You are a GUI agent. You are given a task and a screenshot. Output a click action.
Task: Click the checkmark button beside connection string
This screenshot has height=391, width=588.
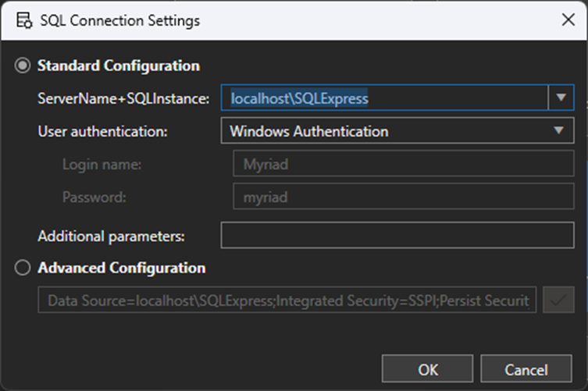point(559,300)
